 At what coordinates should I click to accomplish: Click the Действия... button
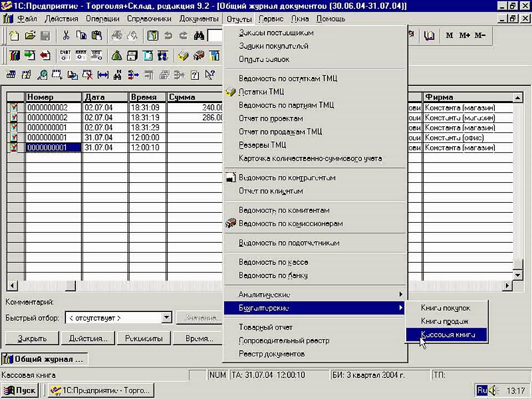point(88,338)
